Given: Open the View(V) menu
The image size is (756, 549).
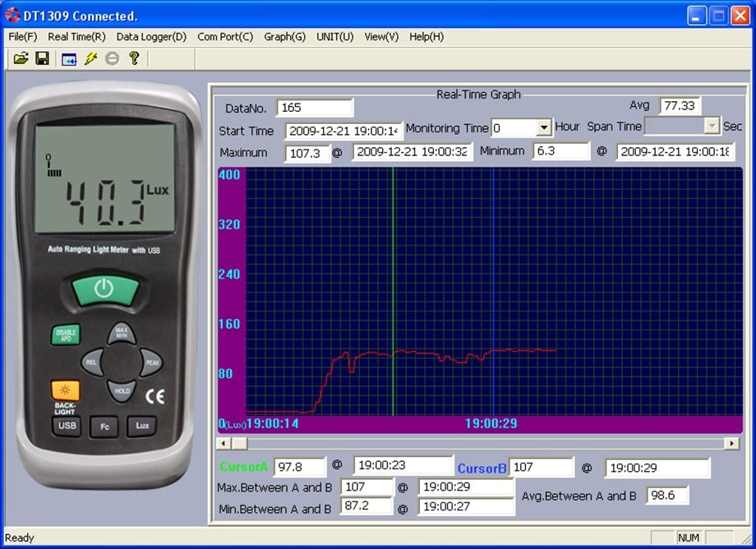Looking at the screenshot, I should click(382, 37).
